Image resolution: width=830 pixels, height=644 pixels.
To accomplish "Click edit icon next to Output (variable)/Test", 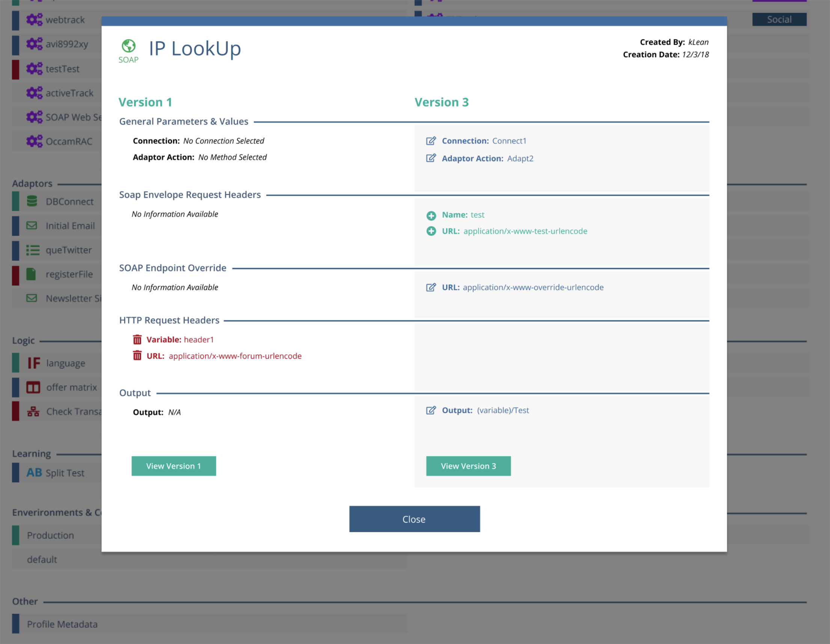I will click(430, 410).
